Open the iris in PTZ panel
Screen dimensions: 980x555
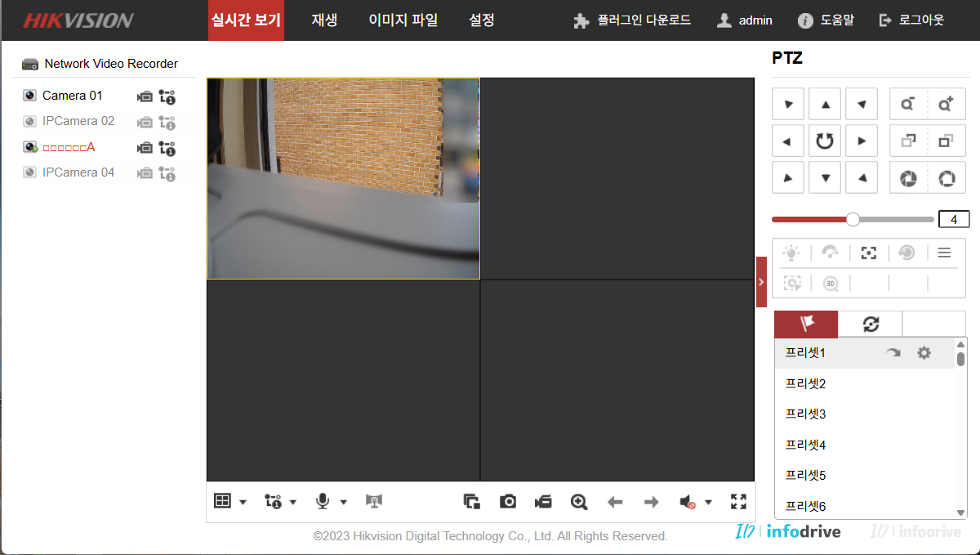pyautogui.click(x=947, y=178)
